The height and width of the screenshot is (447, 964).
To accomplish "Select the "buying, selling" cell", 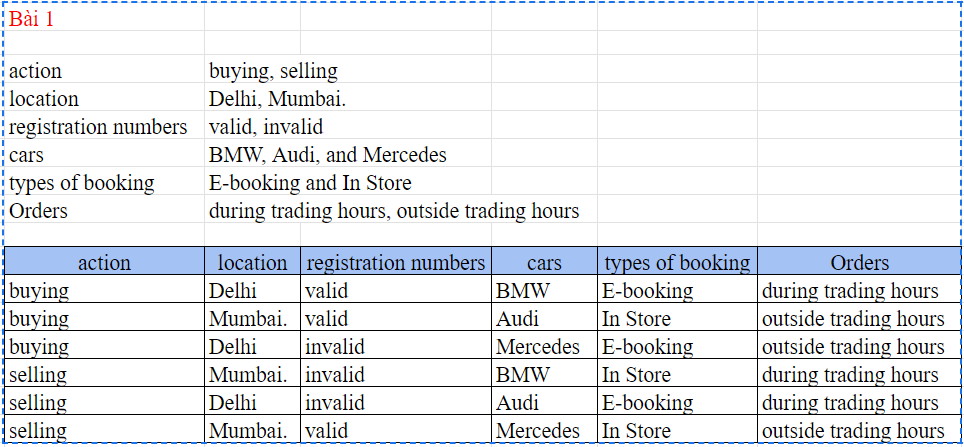I will [x=273, y=71].
